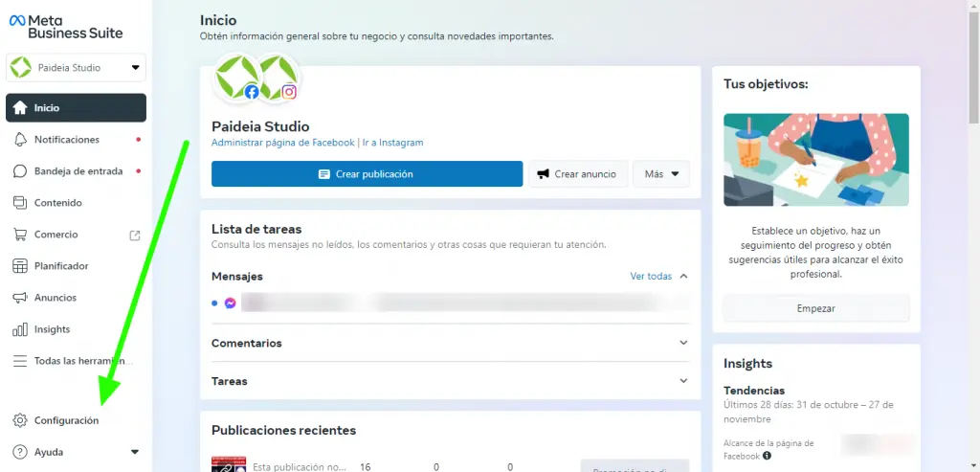Open the Paideia Studio account dropdown
This screenshot has width=980, height=472.
click(76, 68)
